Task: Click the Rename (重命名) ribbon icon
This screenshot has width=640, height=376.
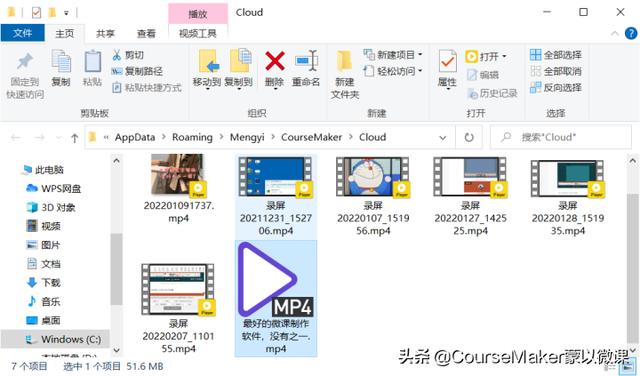Action: (x=306, y=61)
